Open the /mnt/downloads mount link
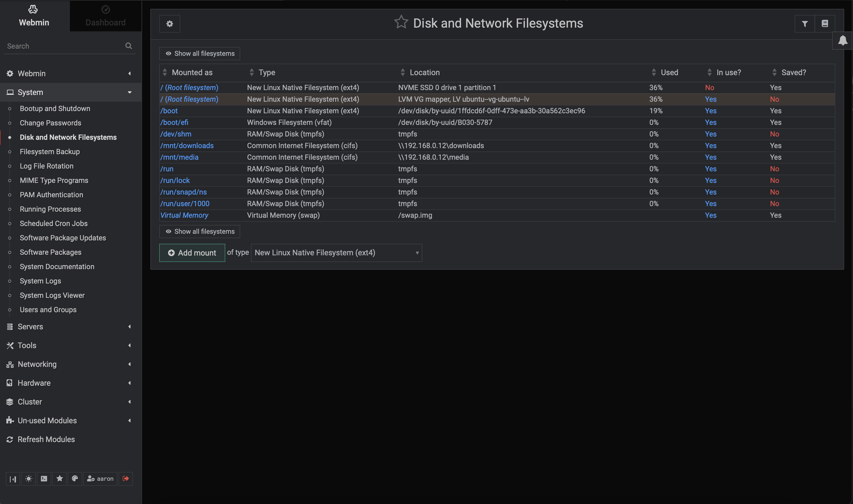Viewport: 853px width, 504px height. click(x=187, y=146)
